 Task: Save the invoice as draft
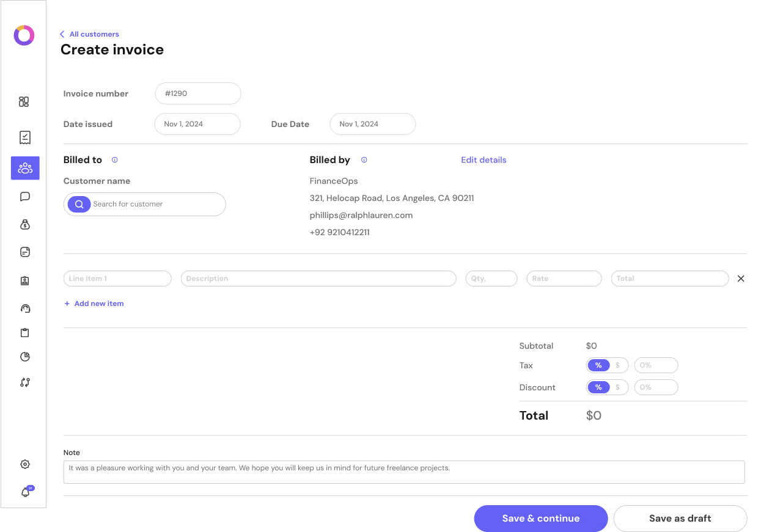680,518
